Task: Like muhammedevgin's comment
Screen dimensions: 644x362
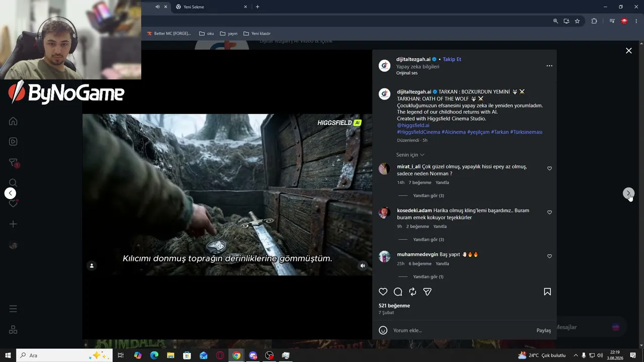Action: pyautogui.click(x=549, y=256)
